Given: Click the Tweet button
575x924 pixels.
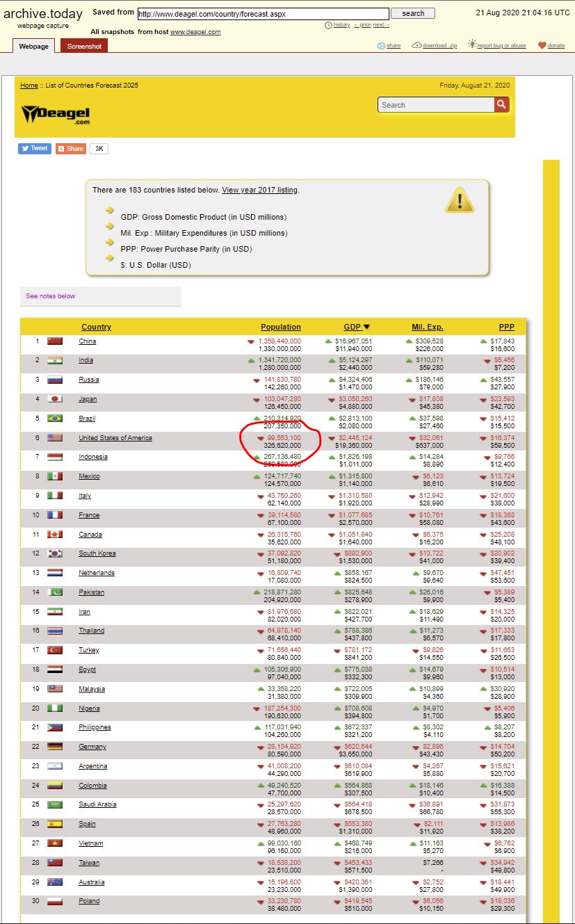Looking at the screenshot, I should click(35, 148).
